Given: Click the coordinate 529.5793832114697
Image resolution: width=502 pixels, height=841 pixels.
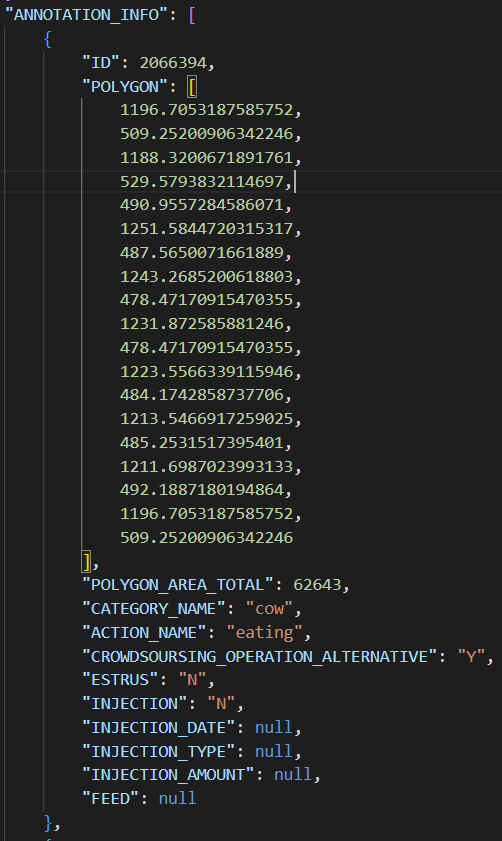Looking at the screenshot, I should coord(202,181).
